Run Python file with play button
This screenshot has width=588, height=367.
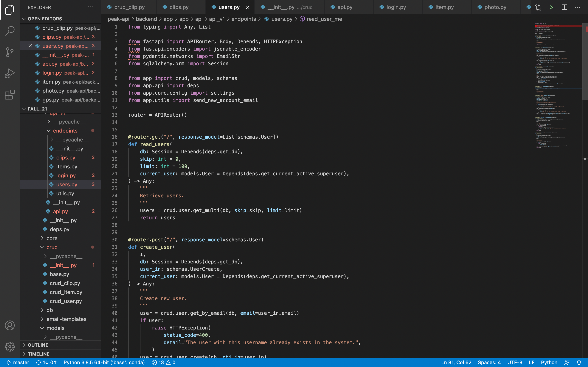pyautogui.click(x=551, y=7)
